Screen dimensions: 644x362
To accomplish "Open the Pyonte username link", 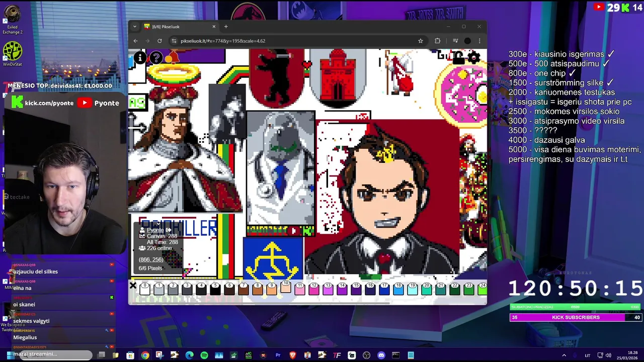I will click(x=155, y=230).
